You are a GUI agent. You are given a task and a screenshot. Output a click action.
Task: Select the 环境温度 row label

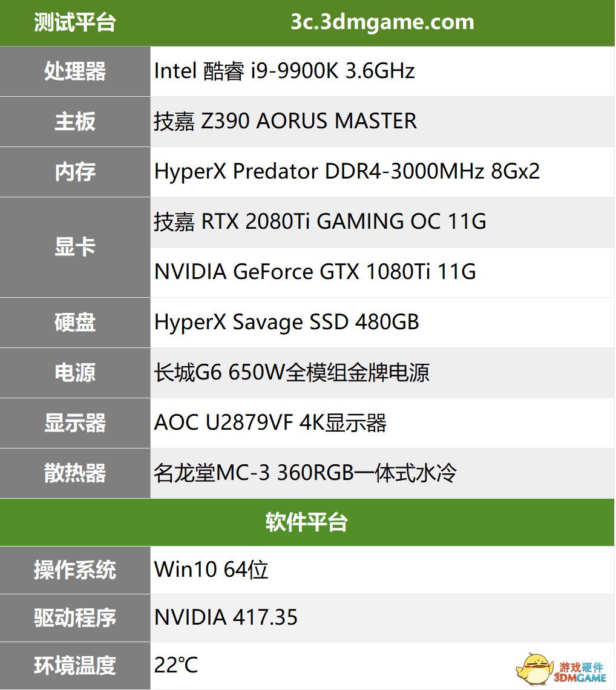click(75, 665)
